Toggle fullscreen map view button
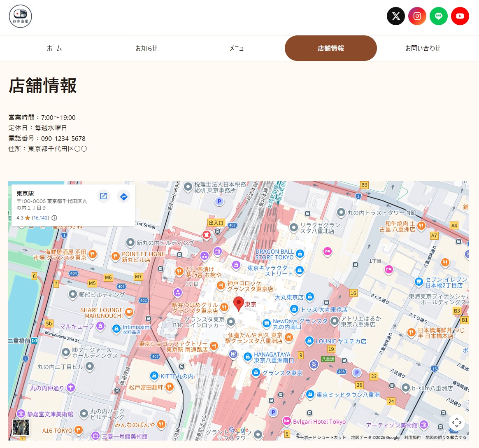 coord(457,422)
